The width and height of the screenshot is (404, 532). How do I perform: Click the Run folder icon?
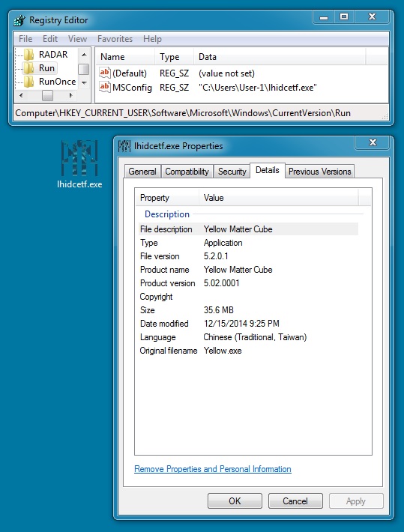[x=28, y=68]
